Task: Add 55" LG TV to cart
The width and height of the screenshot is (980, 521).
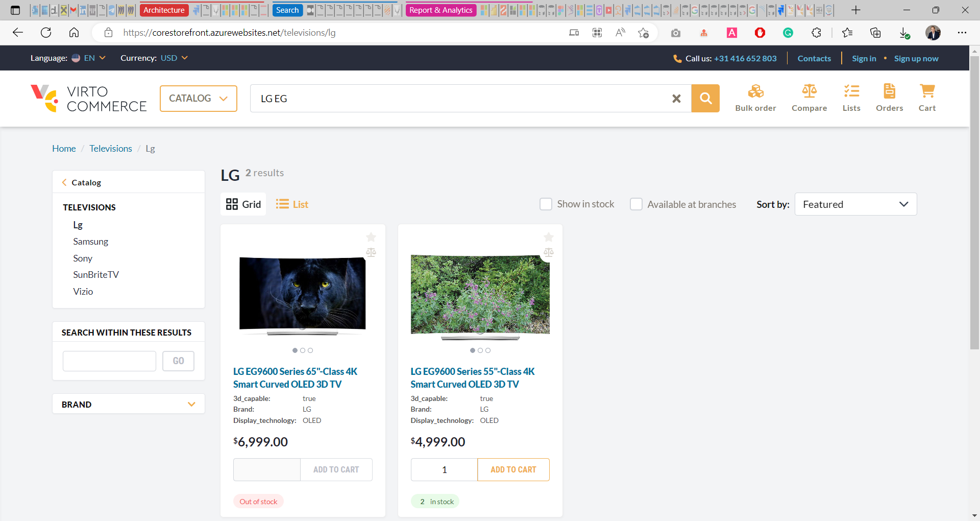Action: click(513, 469)
